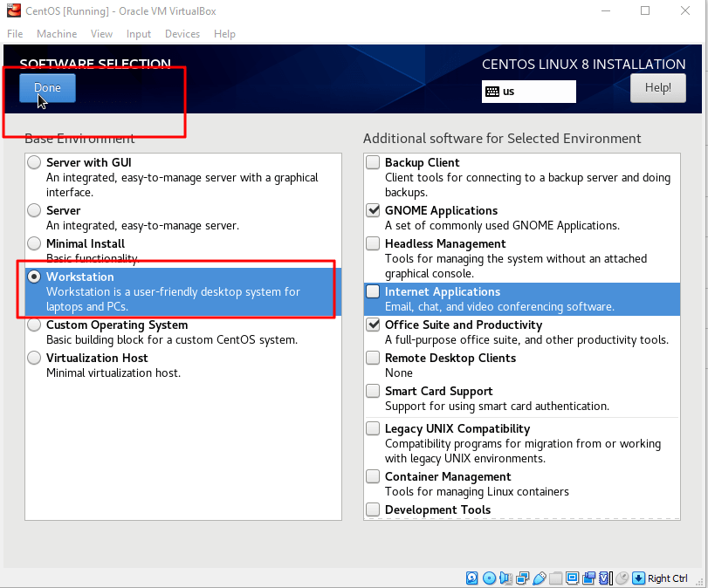Uncheck GNOME Applications add-on
This screenshot has width=708, height=588.
[x=373, y=210]
